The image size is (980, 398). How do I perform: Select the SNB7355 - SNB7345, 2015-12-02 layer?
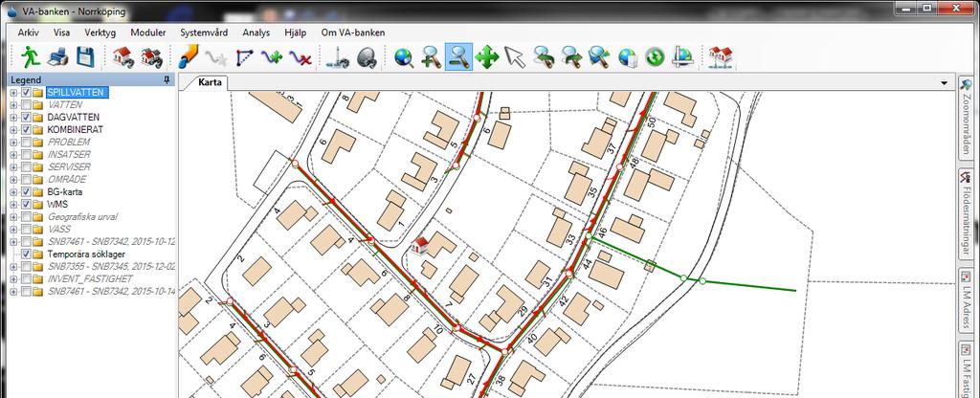point(112,267)
